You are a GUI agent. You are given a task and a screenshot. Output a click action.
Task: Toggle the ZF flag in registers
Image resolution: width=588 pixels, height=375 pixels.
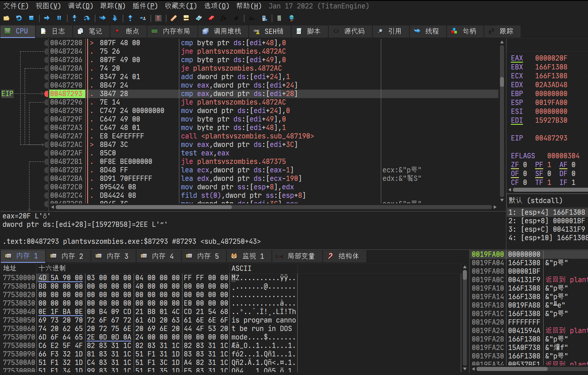click(x=525, y=165)
